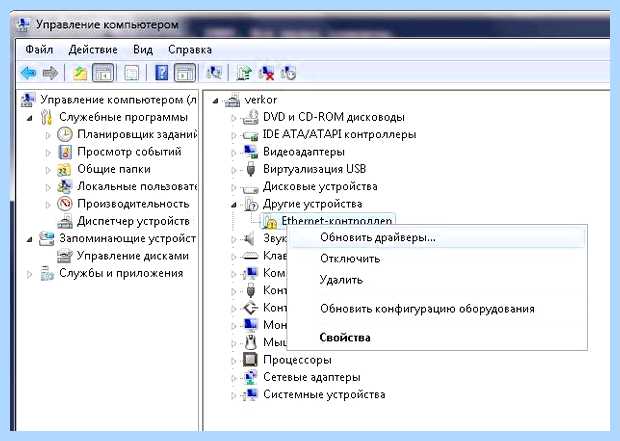Expand the Службы и приложения node arrow
The height and width of the screenshot is (441, 620).
click(29, 274)
